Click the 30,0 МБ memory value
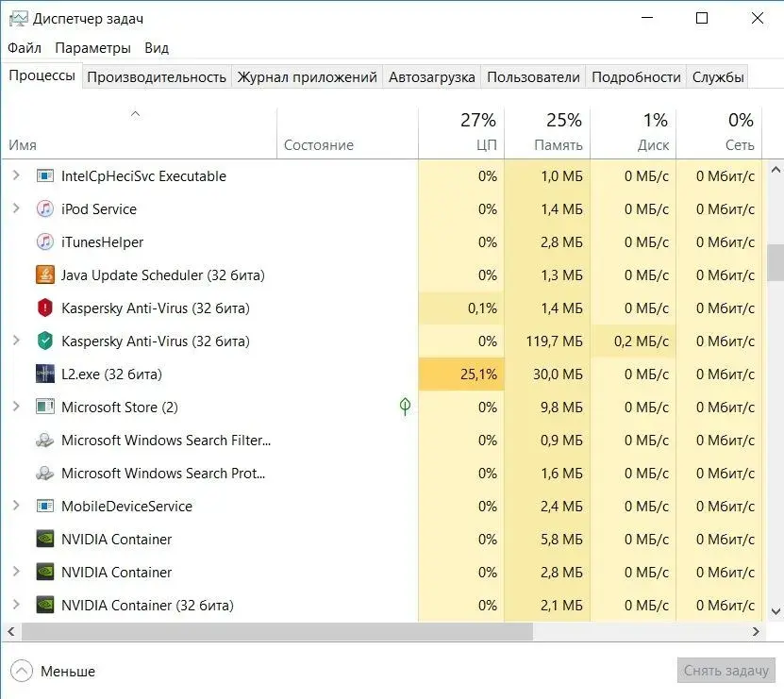 [558, 374]
